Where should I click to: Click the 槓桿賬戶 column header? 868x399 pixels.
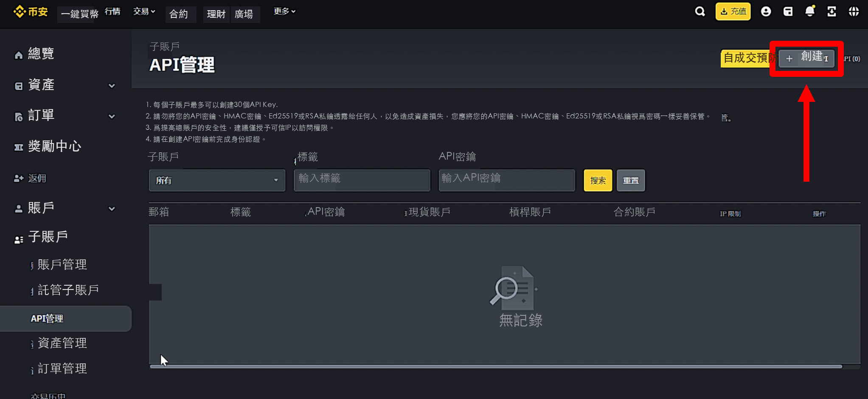(x=530, y=212)
